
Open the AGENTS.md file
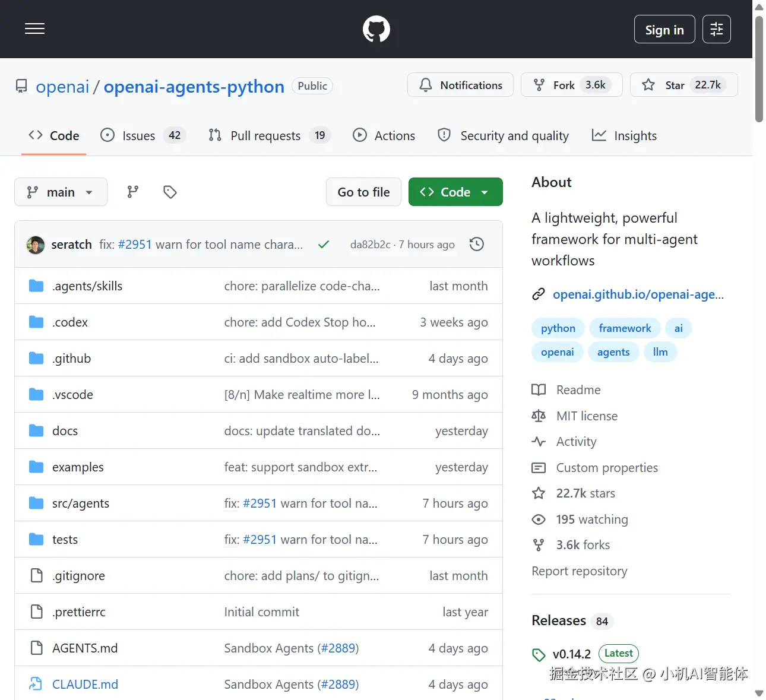pyautogui.click(x=85, y=648)
